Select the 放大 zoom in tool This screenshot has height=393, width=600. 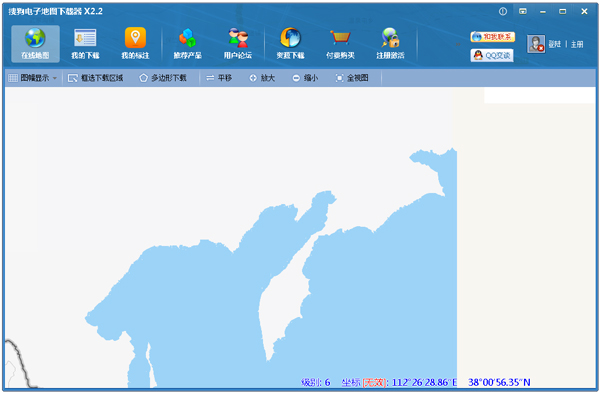[262, 78]
